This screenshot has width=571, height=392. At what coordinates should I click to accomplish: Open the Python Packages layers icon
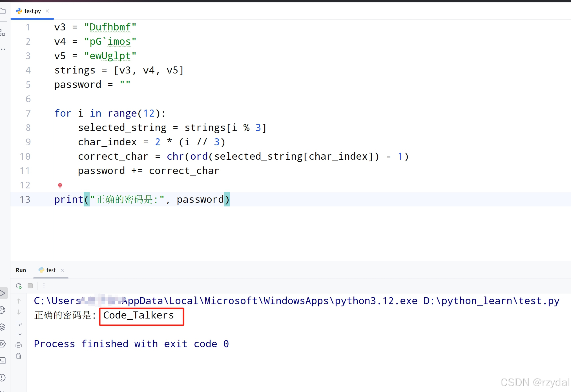2,327
